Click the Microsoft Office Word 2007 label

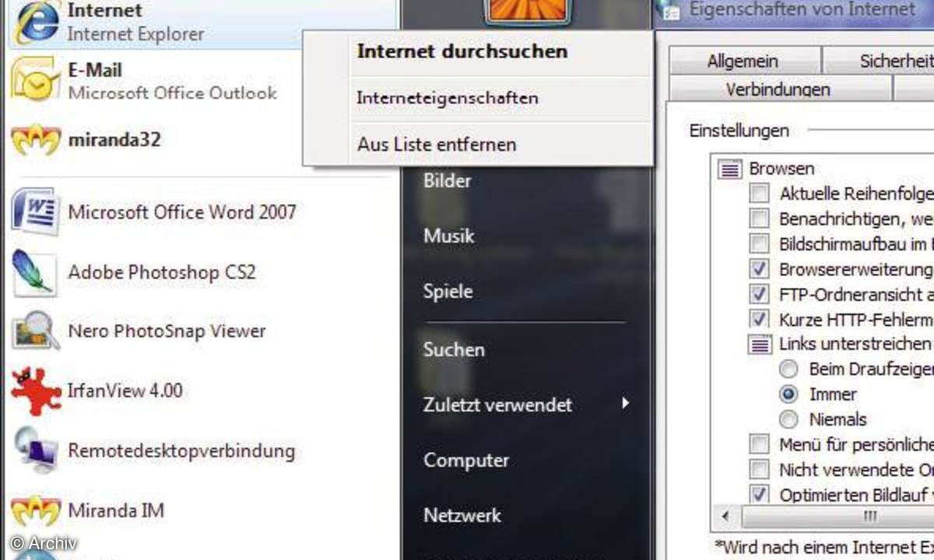[x=182, y=212]
